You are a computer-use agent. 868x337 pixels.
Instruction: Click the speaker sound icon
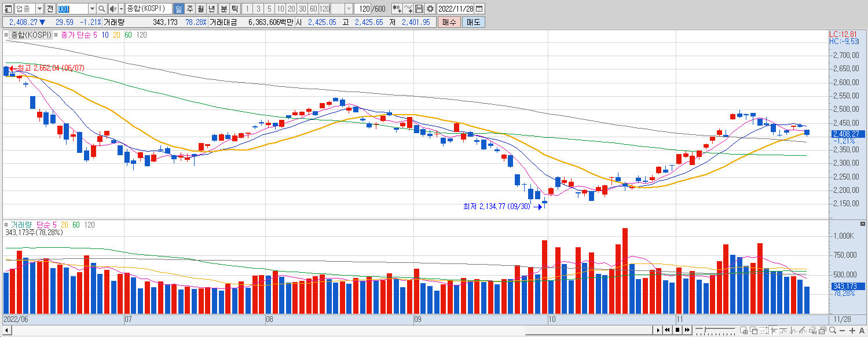click(113, 9)
